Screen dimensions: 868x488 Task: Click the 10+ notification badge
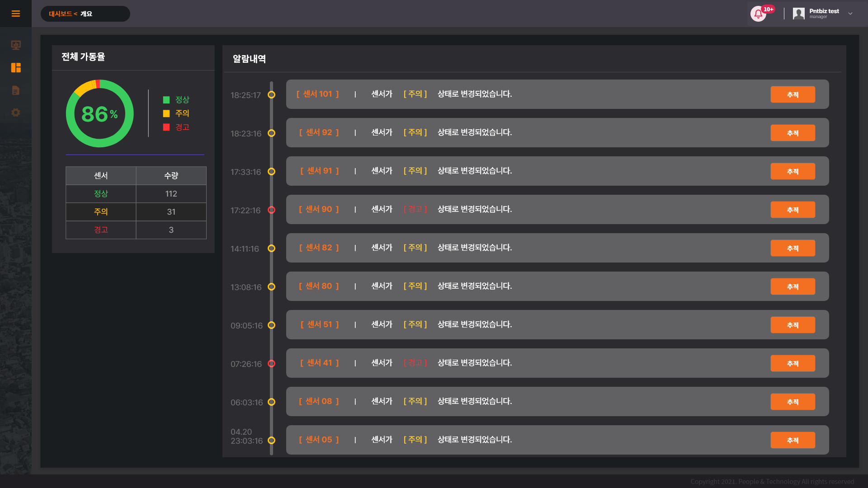[769, 9]
